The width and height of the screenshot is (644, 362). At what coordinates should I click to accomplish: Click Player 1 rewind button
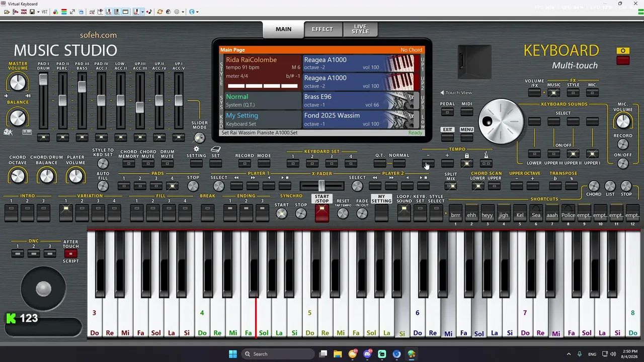[x=236, y=186]
